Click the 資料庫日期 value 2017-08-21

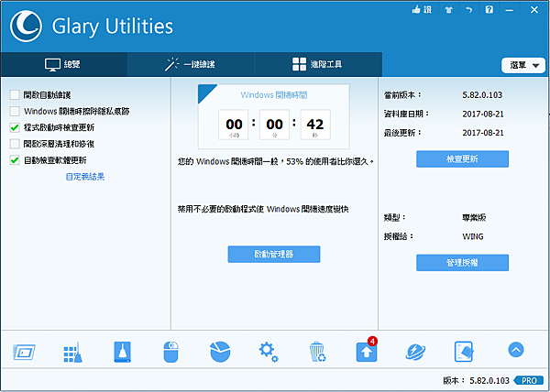pyautogui.click(x=483, y=114)
